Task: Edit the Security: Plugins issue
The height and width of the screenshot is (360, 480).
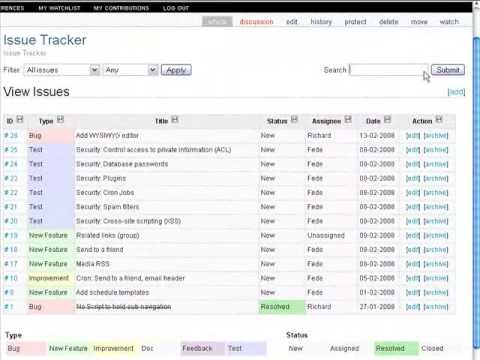Action: coord(413,179)
